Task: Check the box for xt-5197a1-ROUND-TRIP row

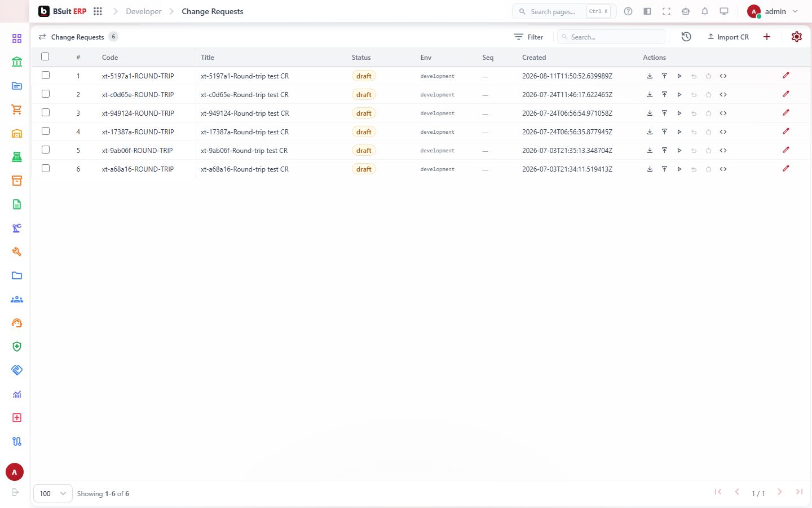Action: [x=46, y=75]
